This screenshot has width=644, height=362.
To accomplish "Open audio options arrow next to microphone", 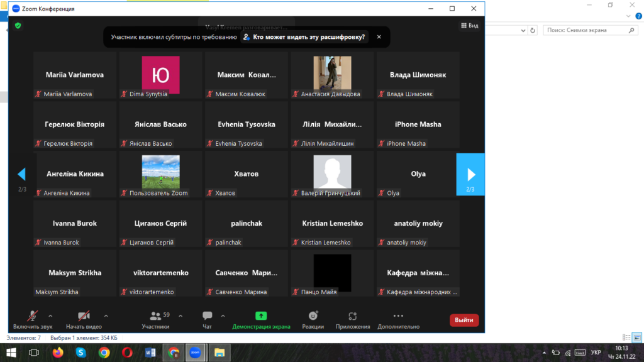I will [50, 316].
